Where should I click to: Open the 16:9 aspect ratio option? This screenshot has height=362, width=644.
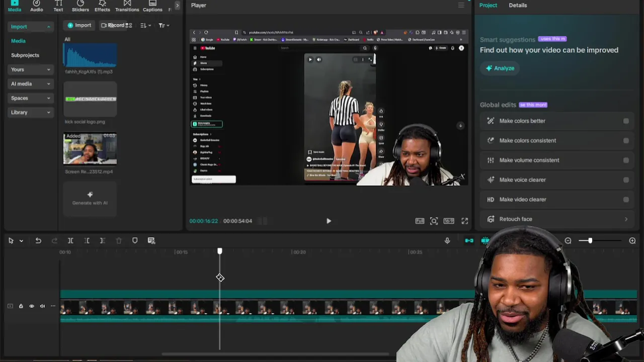[448, 221]
